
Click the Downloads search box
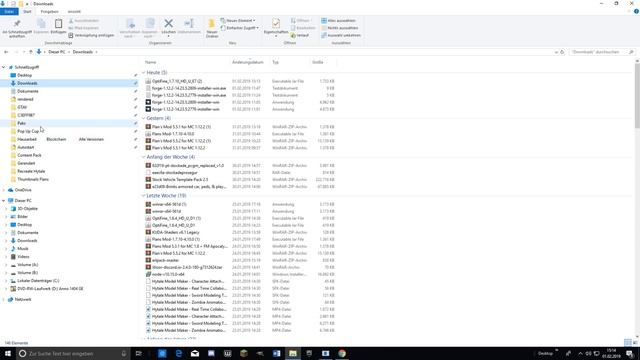[602, 52]
